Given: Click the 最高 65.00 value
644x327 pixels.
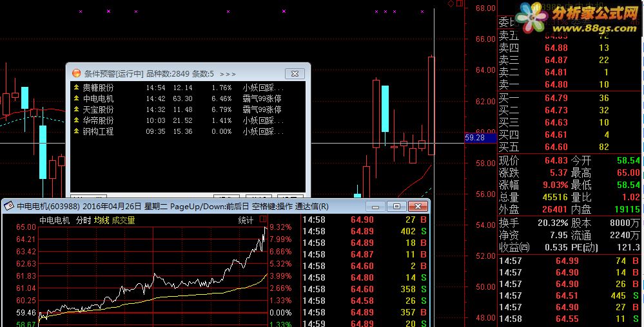Looking at the screenshot, I should click(629, 173).
